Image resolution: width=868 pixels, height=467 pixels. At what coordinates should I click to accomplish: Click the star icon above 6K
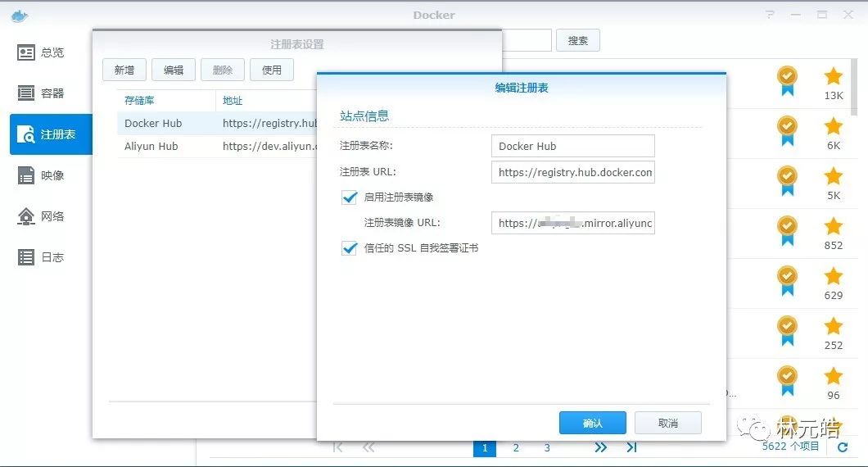833,126
